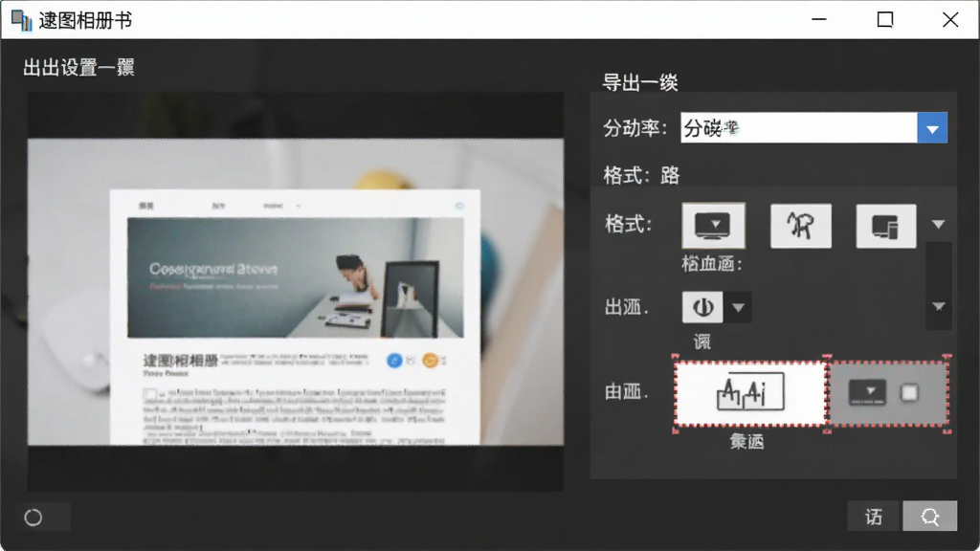This screenshot has width=980, height=551.
Task: Choose the person-shaped format icon
Action: 801,226
